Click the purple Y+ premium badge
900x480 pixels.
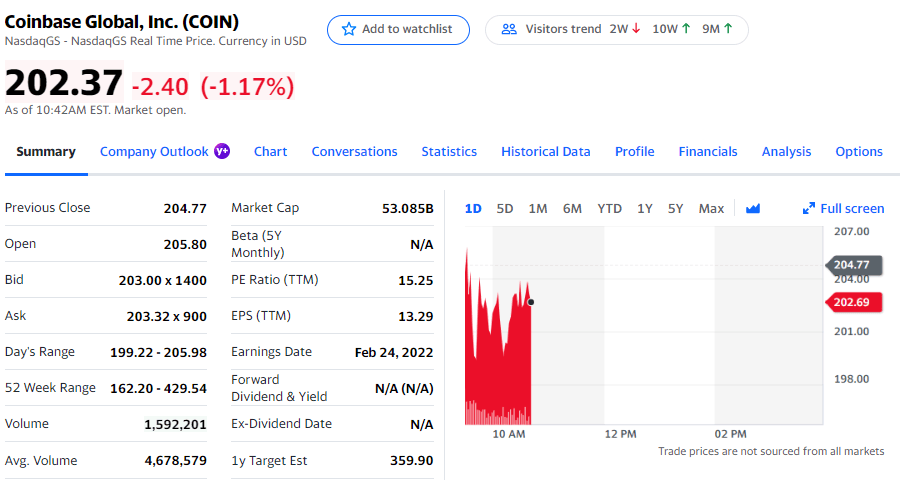tap(222, 151)
